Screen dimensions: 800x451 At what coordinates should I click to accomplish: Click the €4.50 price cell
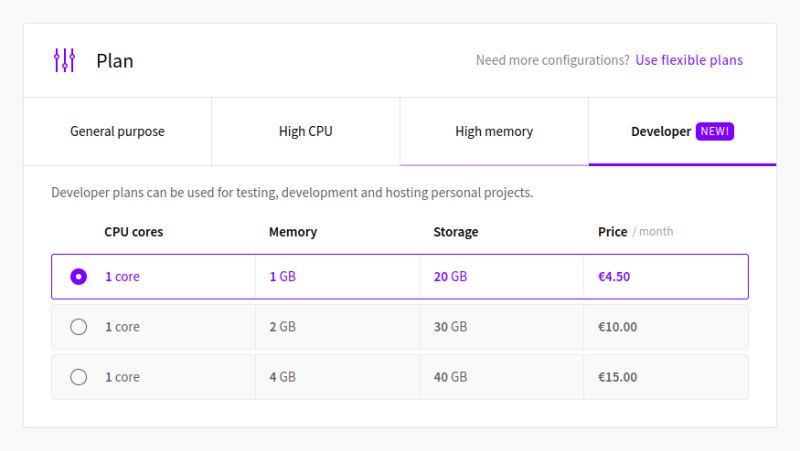(614, 277)
